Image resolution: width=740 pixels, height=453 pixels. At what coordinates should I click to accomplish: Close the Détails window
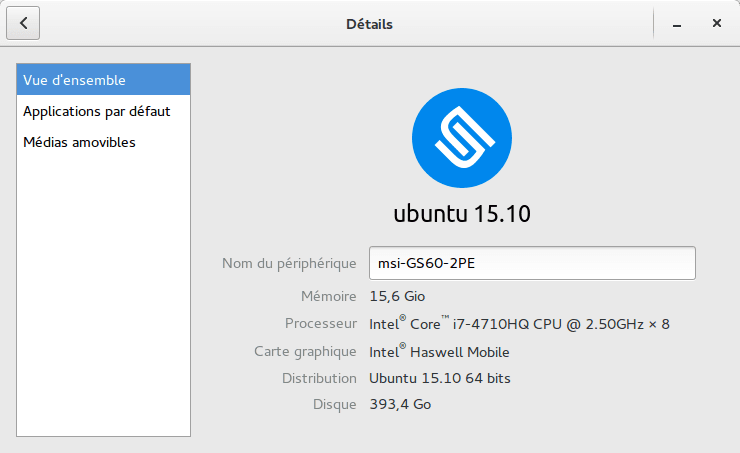(x=716, y=23)
